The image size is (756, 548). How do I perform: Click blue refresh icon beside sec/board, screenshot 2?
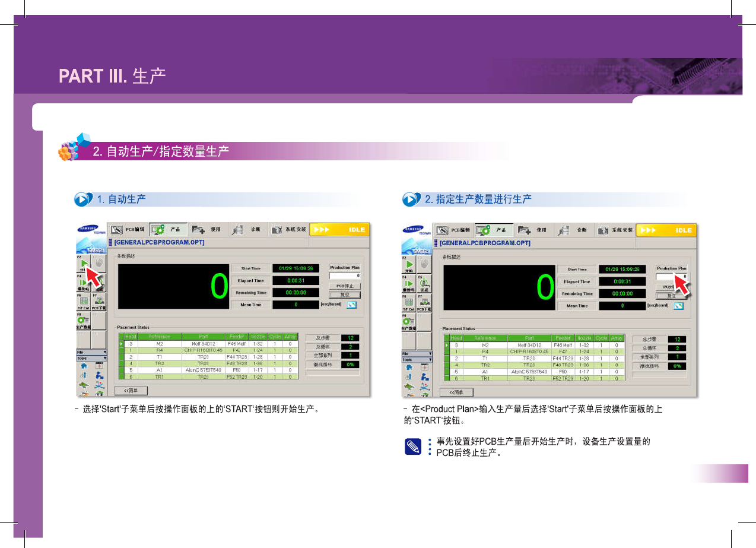pos(679,306)
